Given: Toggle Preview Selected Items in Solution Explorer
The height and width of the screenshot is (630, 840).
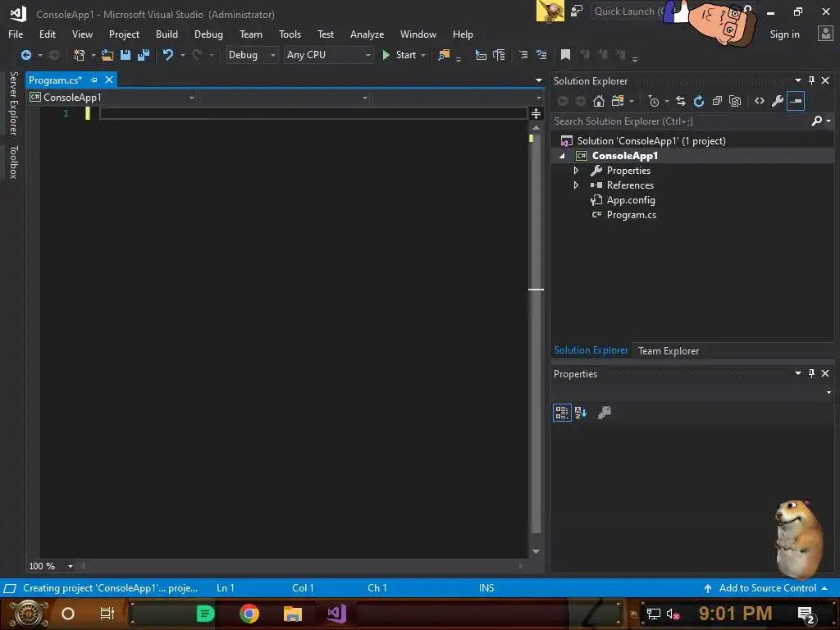Looking at the screenshot, I should click(x=796, y=101).
